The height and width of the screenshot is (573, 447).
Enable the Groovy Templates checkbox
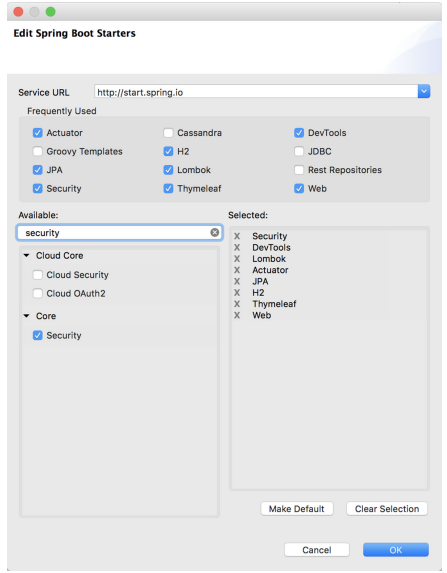click(38, 151)
